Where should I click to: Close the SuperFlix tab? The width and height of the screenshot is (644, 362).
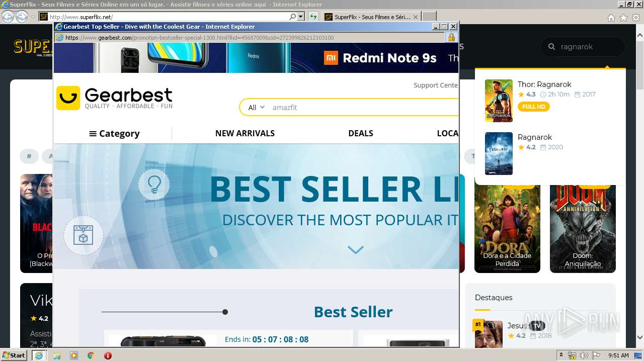[x=416, y=17]
